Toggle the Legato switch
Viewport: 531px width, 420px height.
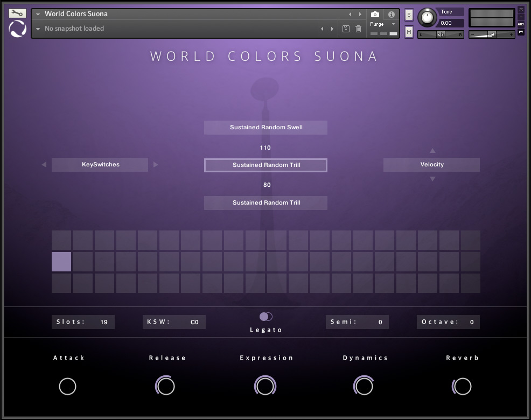tap(266, 317)
